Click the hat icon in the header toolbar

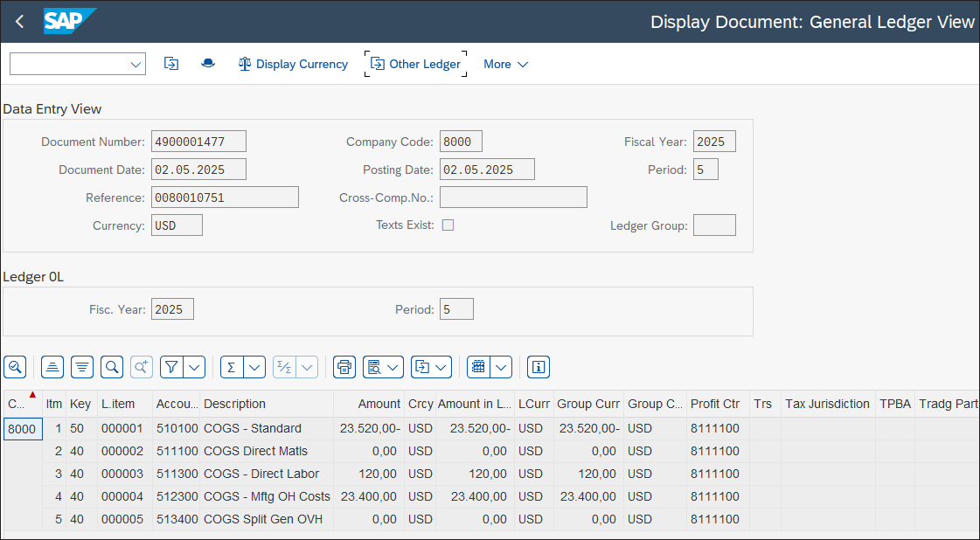(208, 63)
